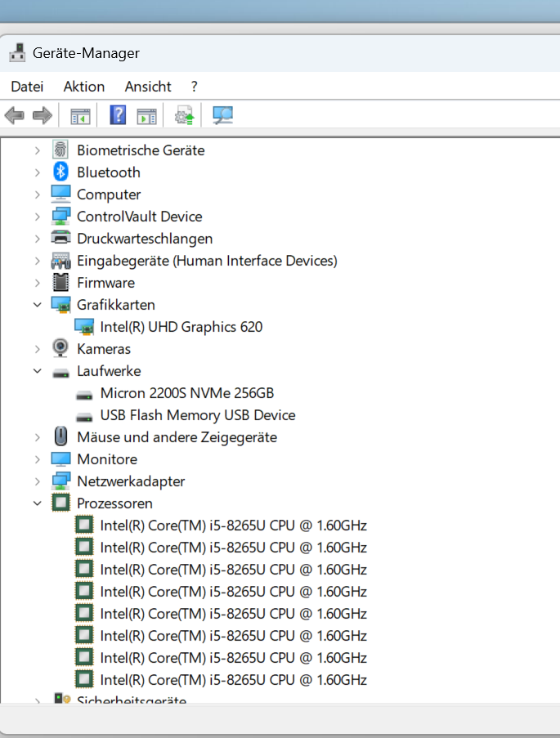560x738 pixels.
Task: Expand the Kameras chevron
Action: [38, 349]
